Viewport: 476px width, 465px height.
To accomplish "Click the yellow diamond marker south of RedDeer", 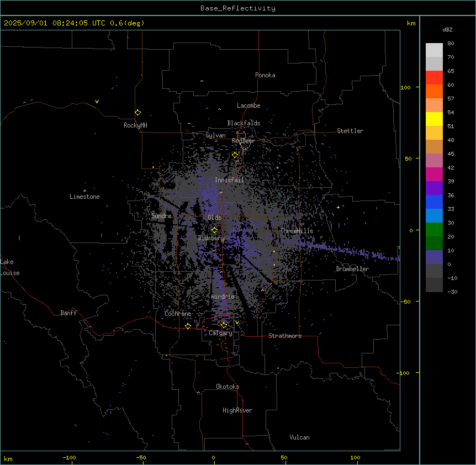I will point(235,155).
